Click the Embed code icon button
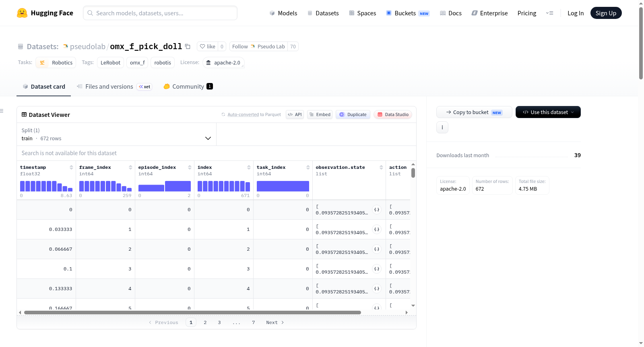Image resolution: width=644 pixels, height=347 pixels. 320,114
